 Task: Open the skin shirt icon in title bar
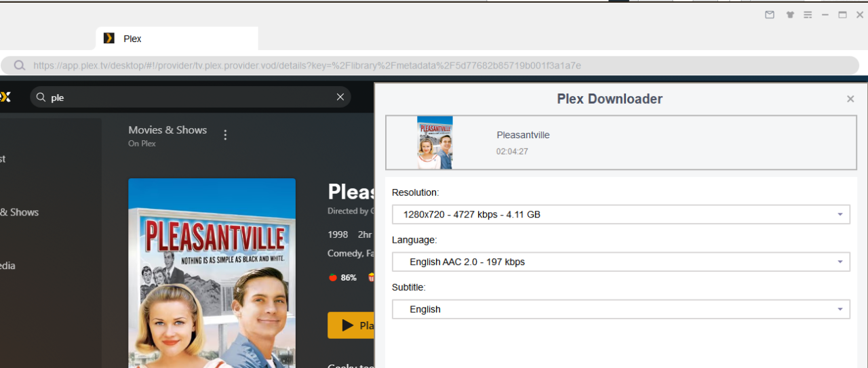pos(790,15)
